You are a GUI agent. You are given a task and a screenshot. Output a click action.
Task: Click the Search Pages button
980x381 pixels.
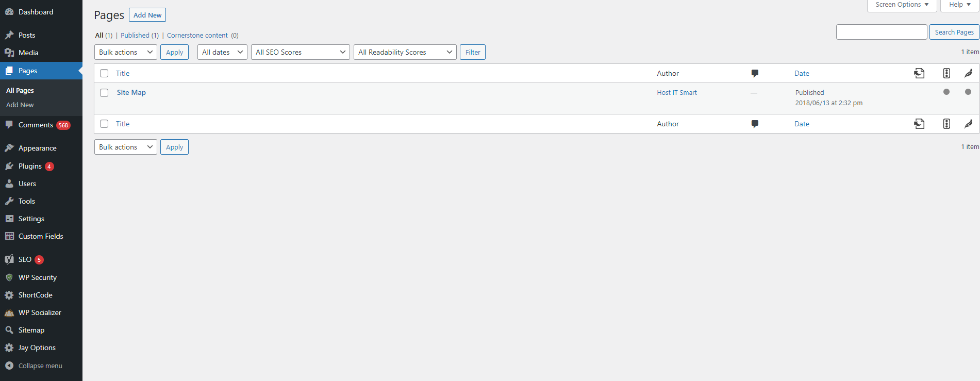coord(954,32)
